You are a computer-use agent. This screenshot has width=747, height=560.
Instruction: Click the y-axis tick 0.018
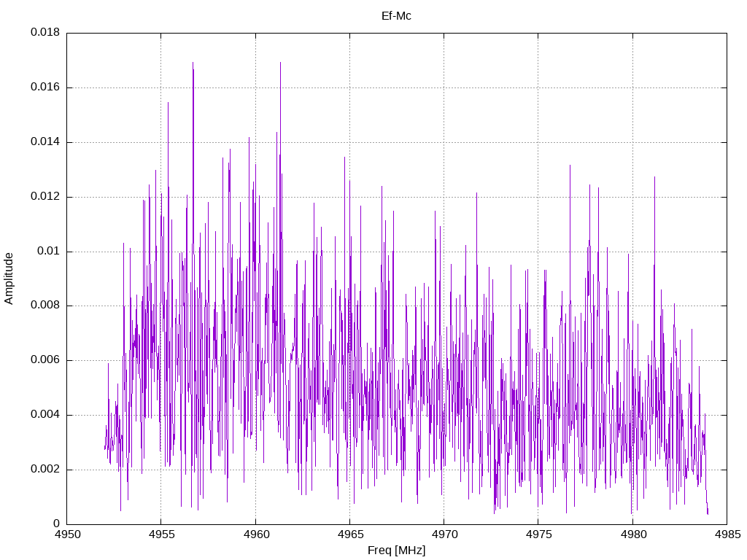[x=45, y=32]
